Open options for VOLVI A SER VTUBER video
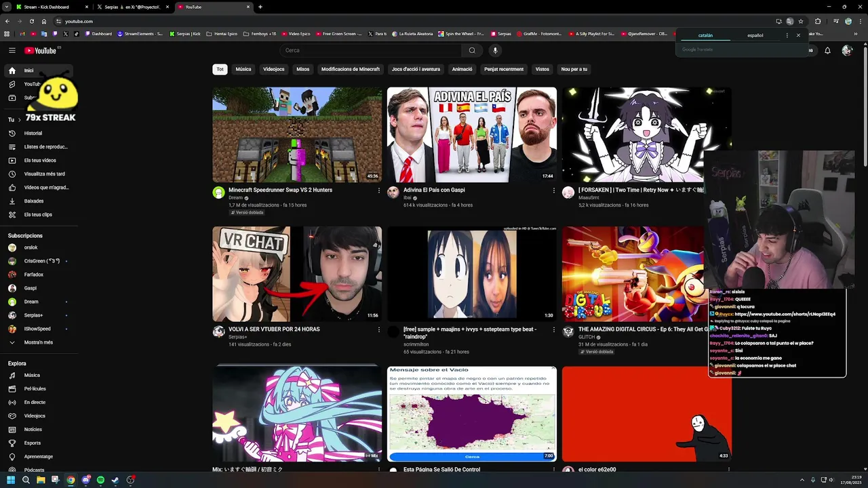The width and height of the screenshot is (868, 488). click(379, 329)
